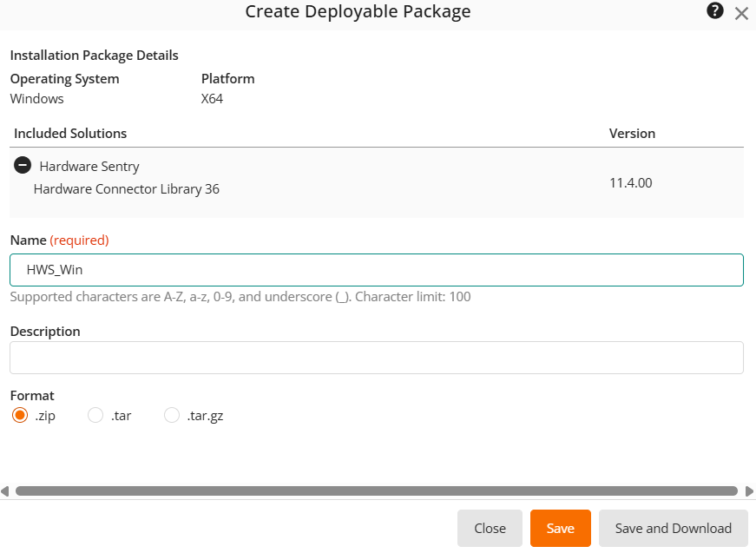Click the Version column header

(x=632, y=134)
